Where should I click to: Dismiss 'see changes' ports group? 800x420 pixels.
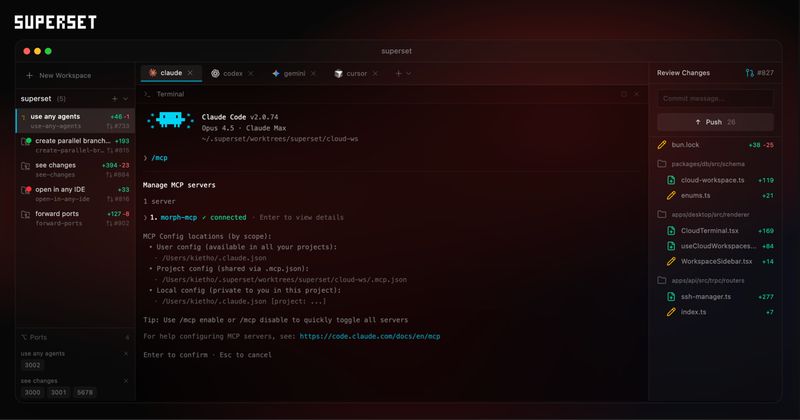(x=126, y=381)
